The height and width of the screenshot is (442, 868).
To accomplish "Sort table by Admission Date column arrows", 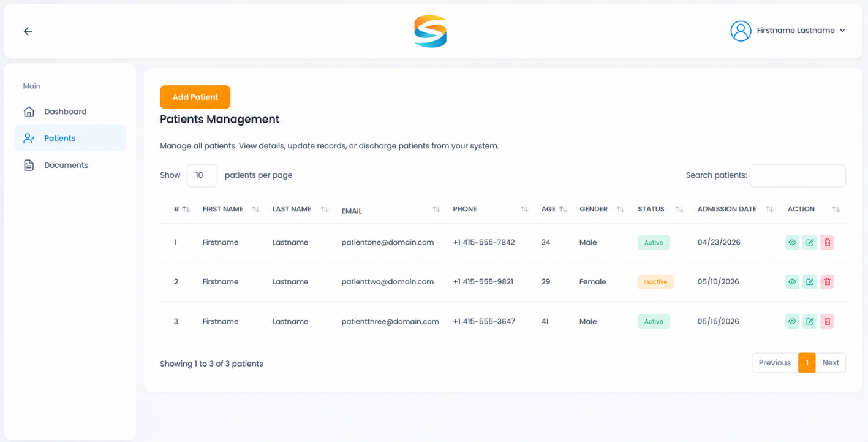I will pyautogui.click(x=769, y=210).
